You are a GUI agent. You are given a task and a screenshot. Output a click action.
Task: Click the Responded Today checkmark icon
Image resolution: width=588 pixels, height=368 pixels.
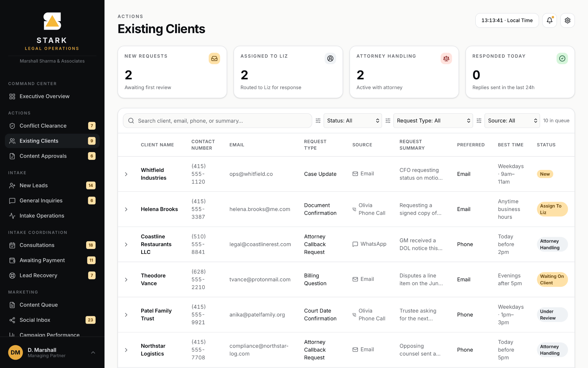pos(562,58)
